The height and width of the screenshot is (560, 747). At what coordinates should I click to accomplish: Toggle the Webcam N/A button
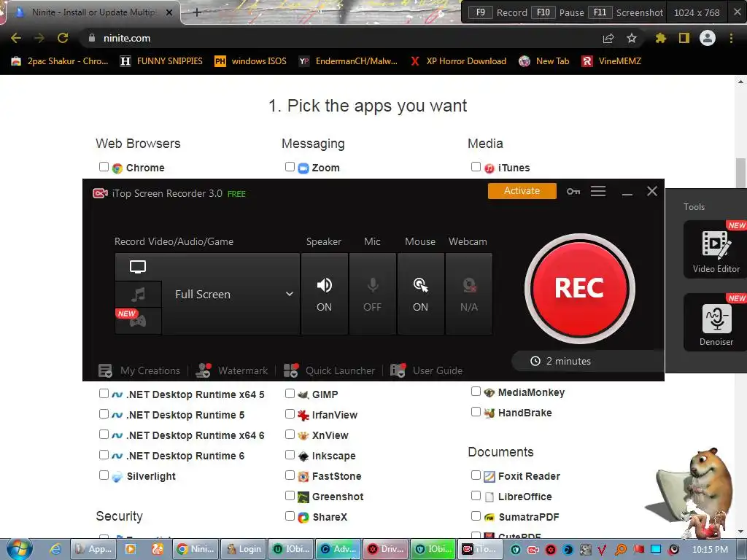(x=469, y=294)
